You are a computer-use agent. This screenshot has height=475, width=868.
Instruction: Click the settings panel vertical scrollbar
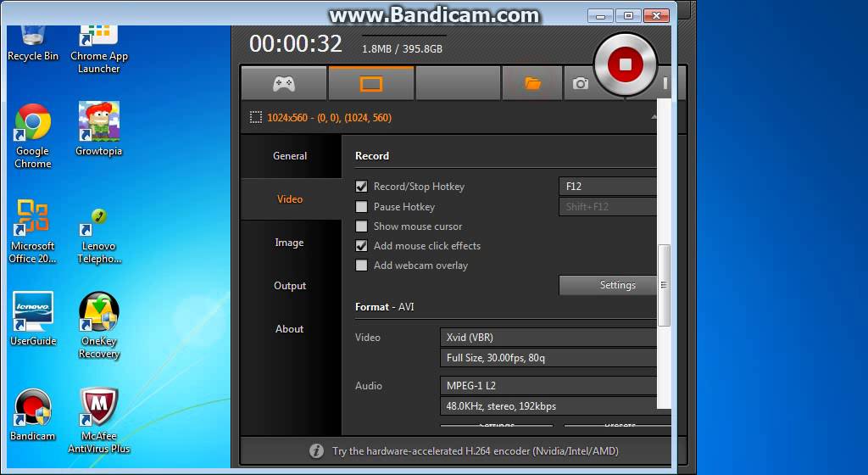663,285
